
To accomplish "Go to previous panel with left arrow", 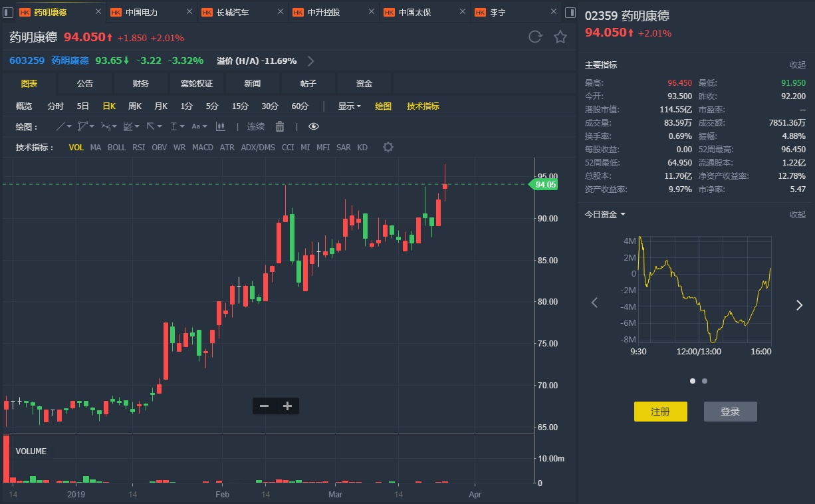I will pyautogui.click(x=594, y=303).
